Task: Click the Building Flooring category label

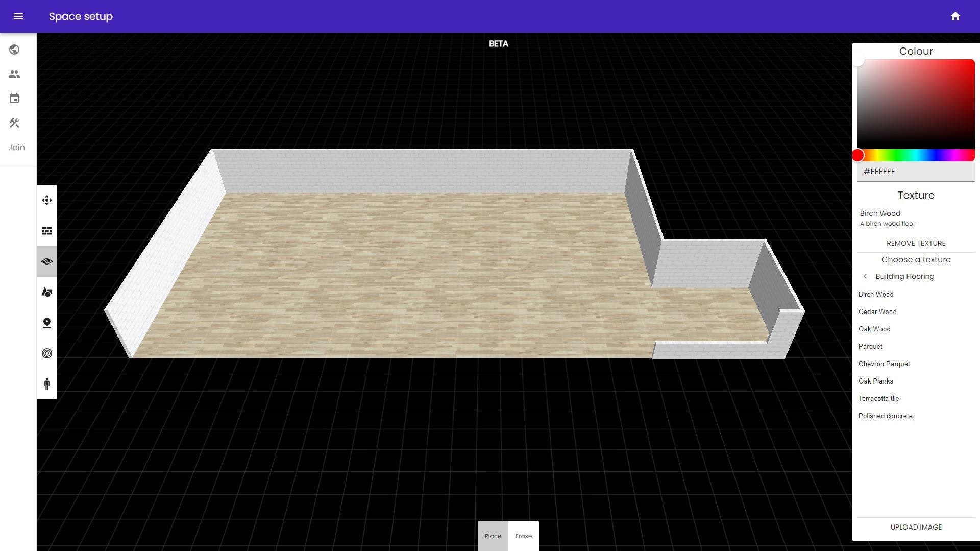Action: tap(905, 276)
